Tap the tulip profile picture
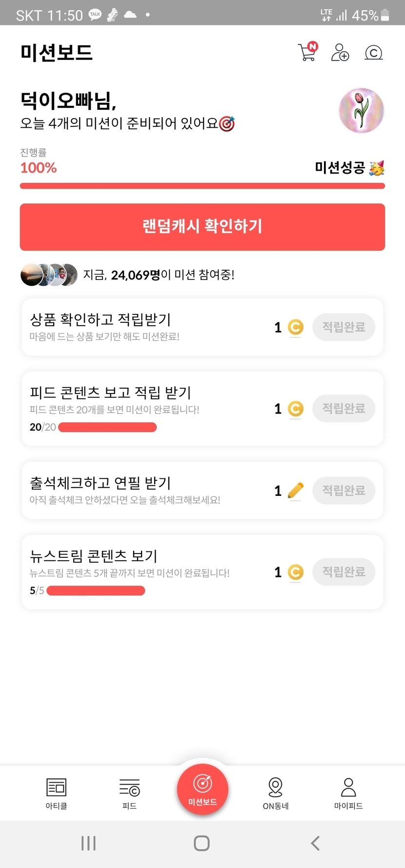 [x=361, y=111]
